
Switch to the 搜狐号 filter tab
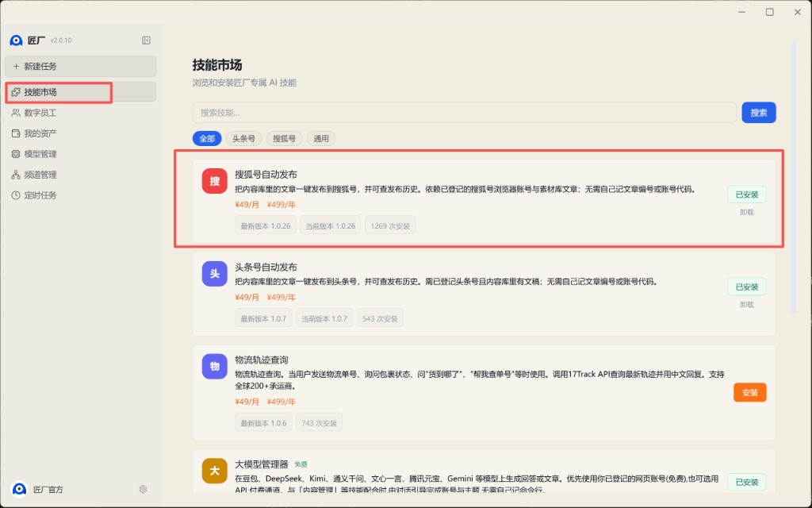[283, 138]
